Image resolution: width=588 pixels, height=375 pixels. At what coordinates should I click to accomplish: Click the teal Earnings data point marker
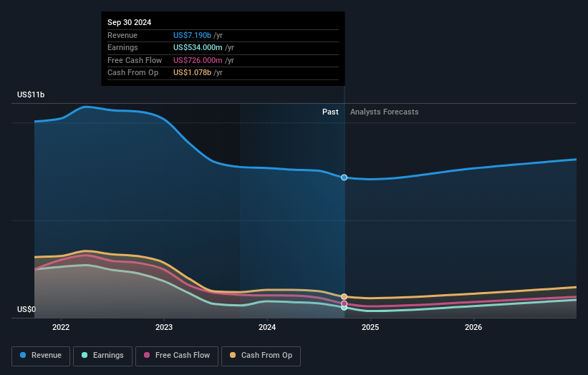coord(344,308)
